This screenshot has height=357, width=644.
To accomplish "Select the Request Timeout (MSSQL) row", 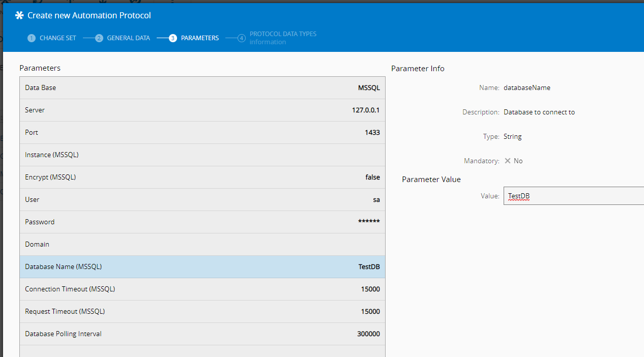I will pyautogui.click(x=202, y=312).
